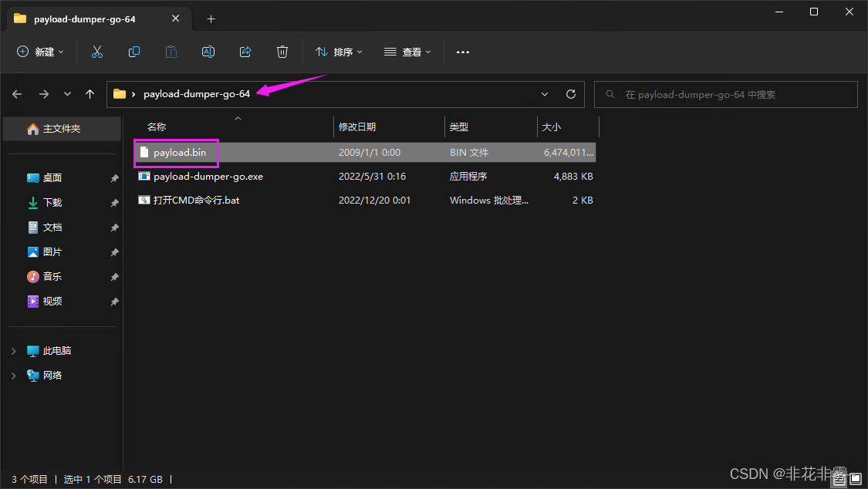Click the Windows 批处理 type cell
This screenshot has width=868, height=489.
[x=489, y=201]
